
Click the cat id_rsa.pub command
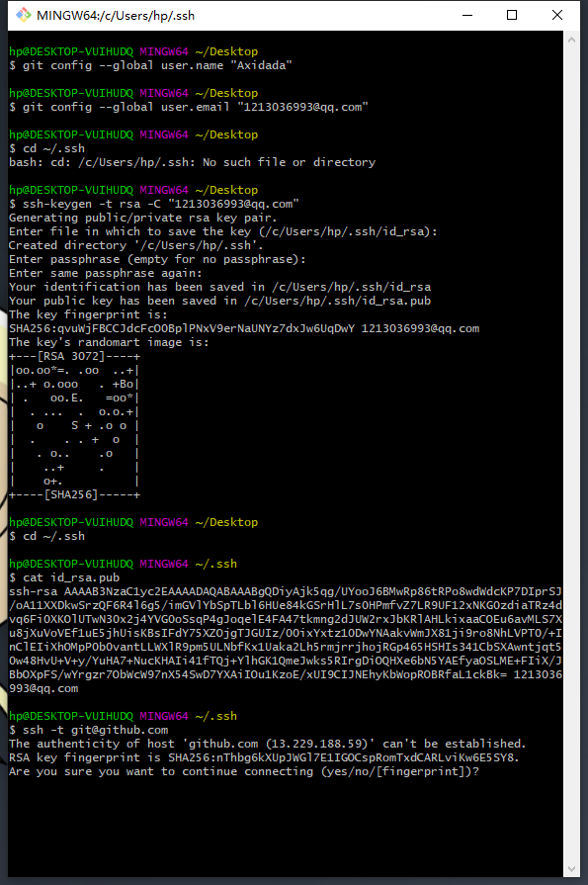[x=64, y=577]
